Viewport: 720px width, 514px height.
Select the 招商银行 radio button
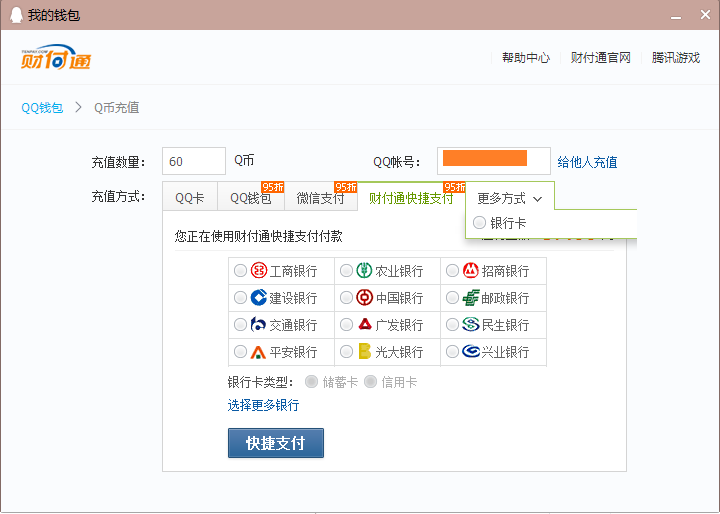452,271
